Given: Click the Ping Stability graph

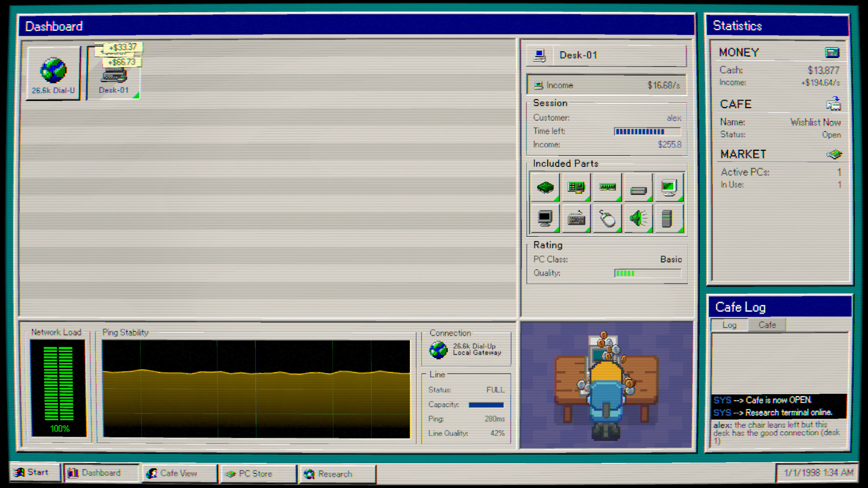Looking at the screenshot, I should pos(256,389).
